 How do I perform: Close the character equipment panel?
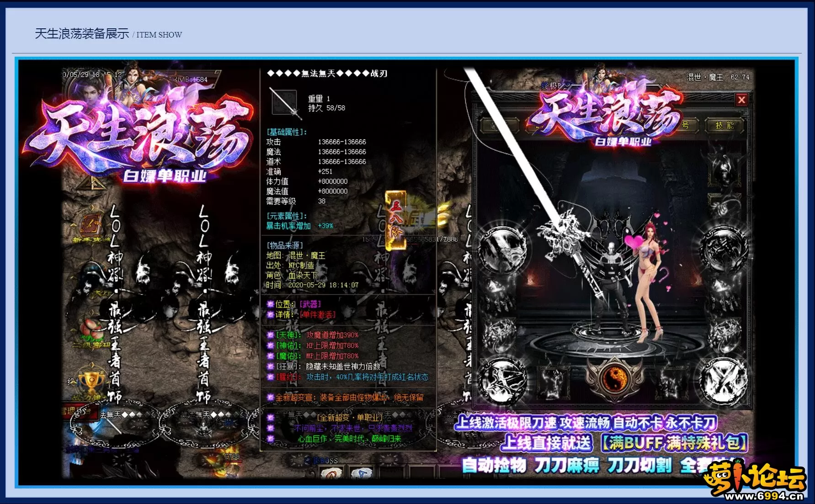(741, 99)
